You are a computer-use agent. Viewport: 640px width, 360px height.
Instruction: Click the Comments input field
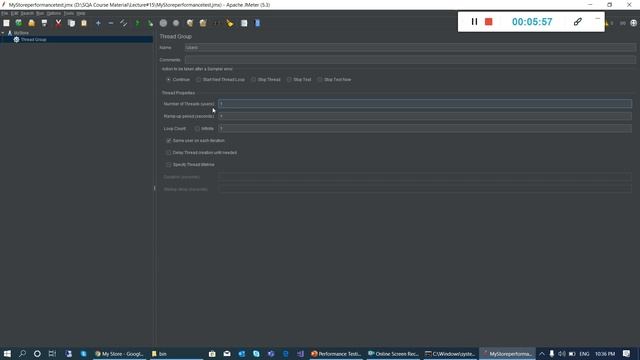click(x=410, y=60)
